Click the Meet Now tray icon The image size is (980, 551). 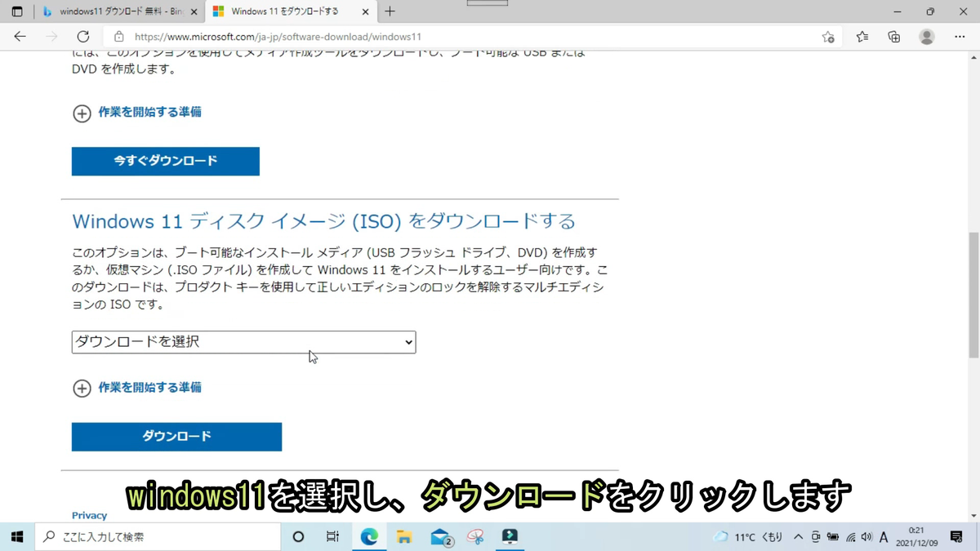click(816, 537)
